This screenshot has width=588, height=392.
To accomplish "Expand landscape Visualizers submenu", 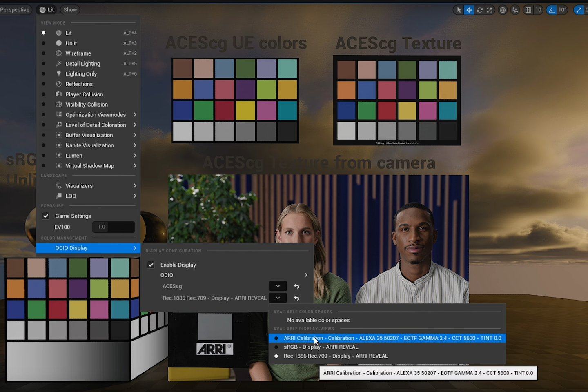I will click(x=88, y=186).
